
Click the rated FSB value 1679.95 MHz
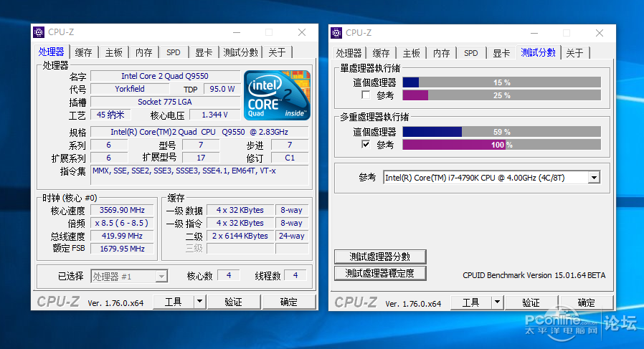122,249
